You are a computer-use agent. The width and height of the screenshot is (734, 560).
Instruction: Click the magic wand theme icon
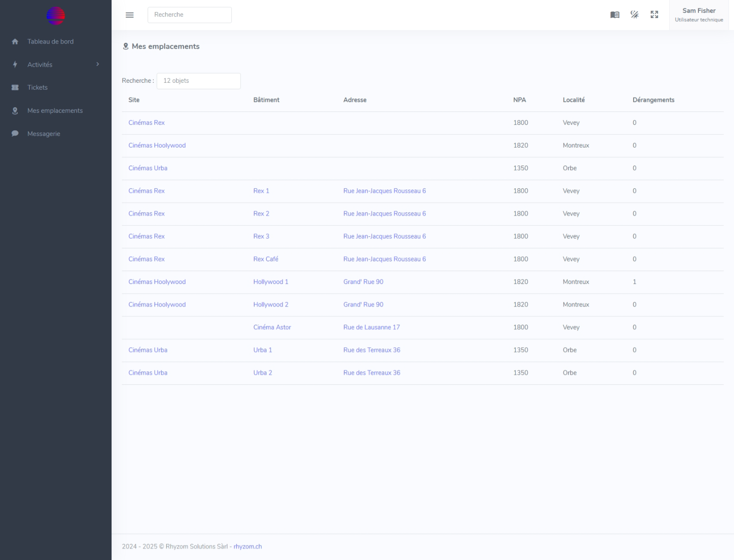[x=634, y=15]
